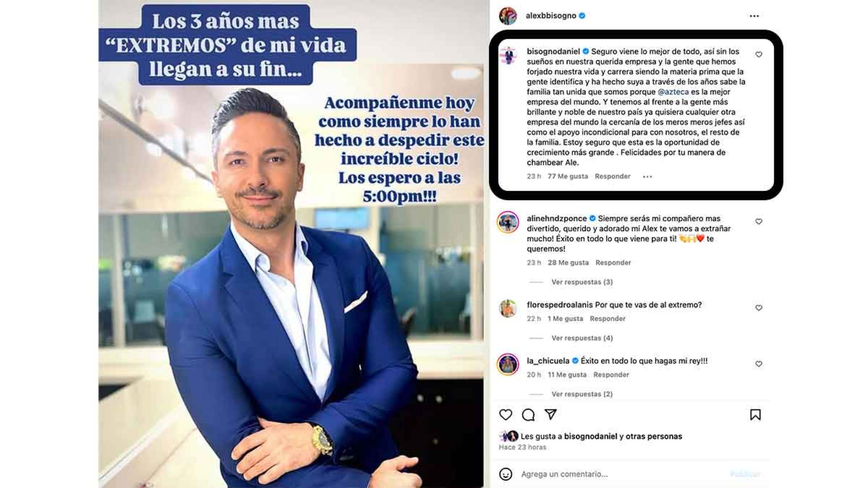868x488 pixels.
Task: Like la_chicuela's comment heart
Action: coord(759,364)
